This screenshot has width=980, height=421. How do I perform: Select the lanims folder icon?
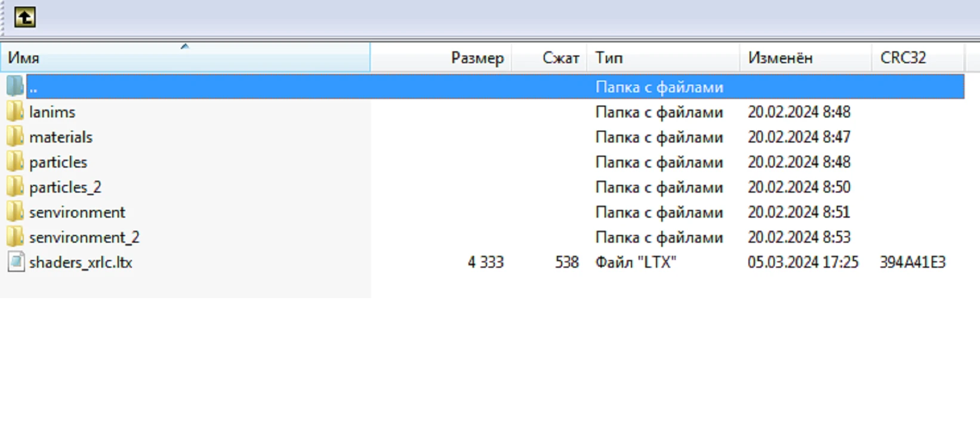pos(16,112)
